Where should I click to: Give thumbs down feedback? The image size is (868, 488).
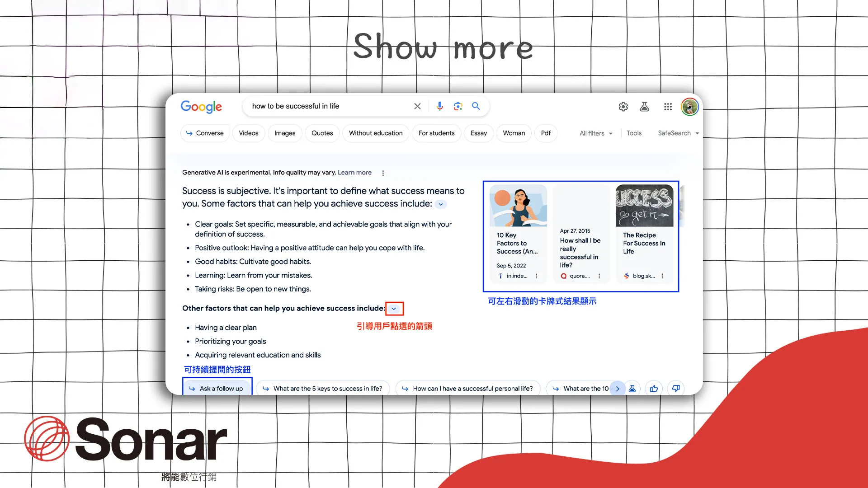click(x=676, y=389)
